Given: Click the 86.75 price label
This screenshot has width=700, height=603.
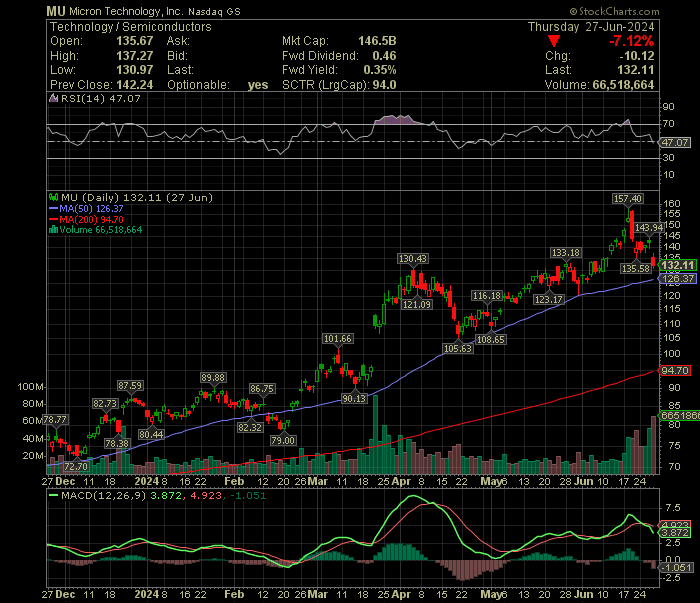Looking at the screenshot, I should (262, 389).
